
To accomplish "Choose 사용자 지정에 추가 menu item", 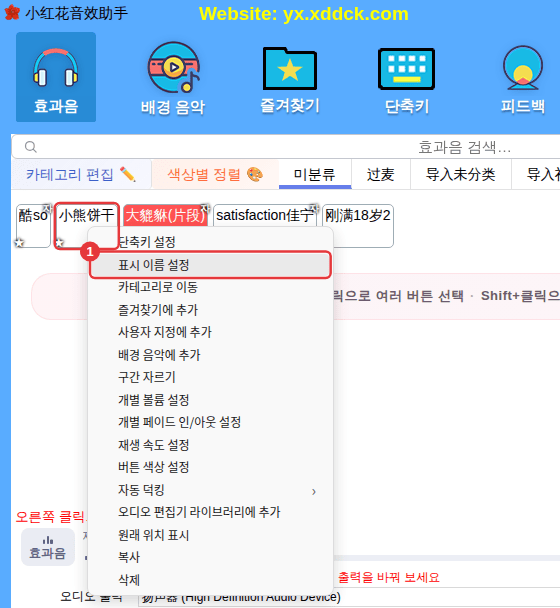I will coord(210,332).
